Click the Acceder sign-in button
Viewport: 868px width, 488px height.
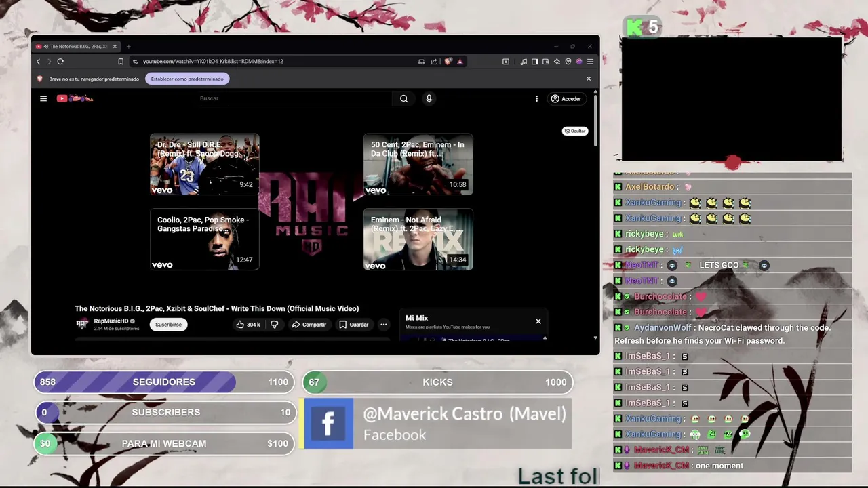pyautogui.click(x=566, y=99)
